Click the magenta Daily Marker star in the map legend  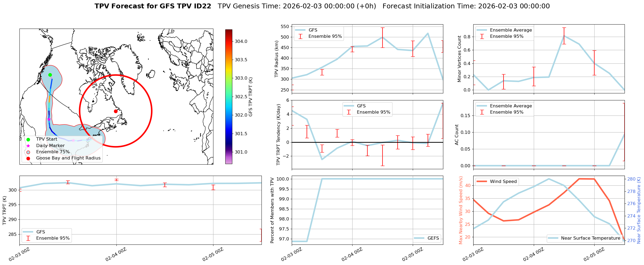coord(28,146)
